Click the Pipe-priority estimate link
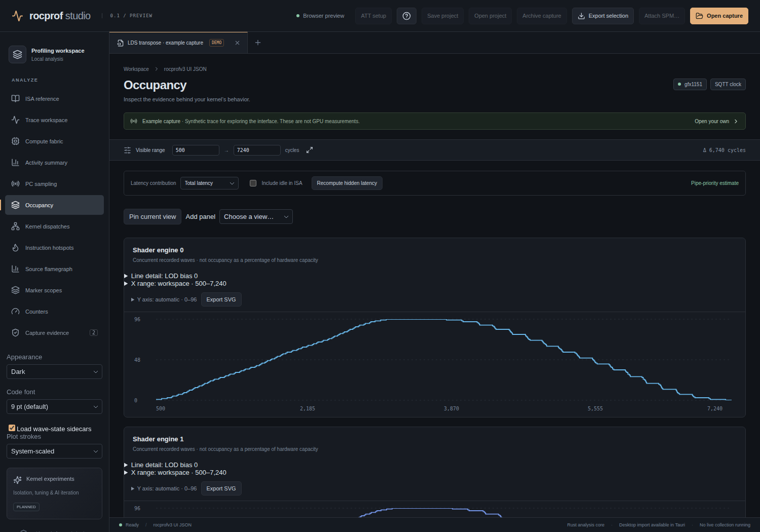 (715, 183)
